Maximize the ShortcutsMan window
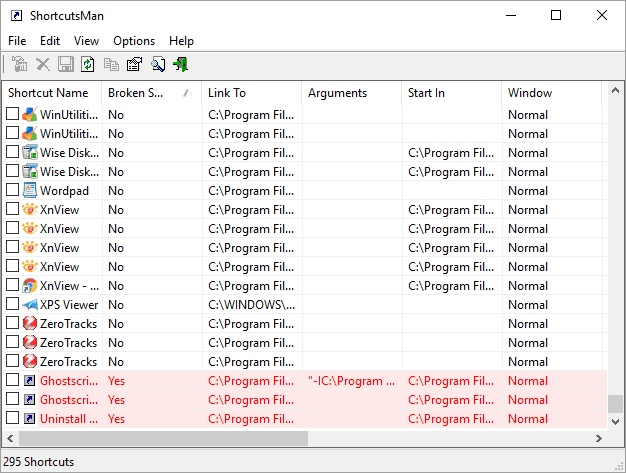 click(x=556, y=16)
